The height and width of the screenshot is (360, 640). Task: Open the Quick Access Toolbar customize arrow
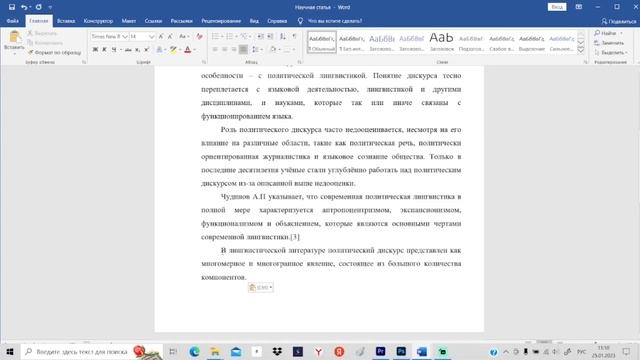click(x=50, y=7)
